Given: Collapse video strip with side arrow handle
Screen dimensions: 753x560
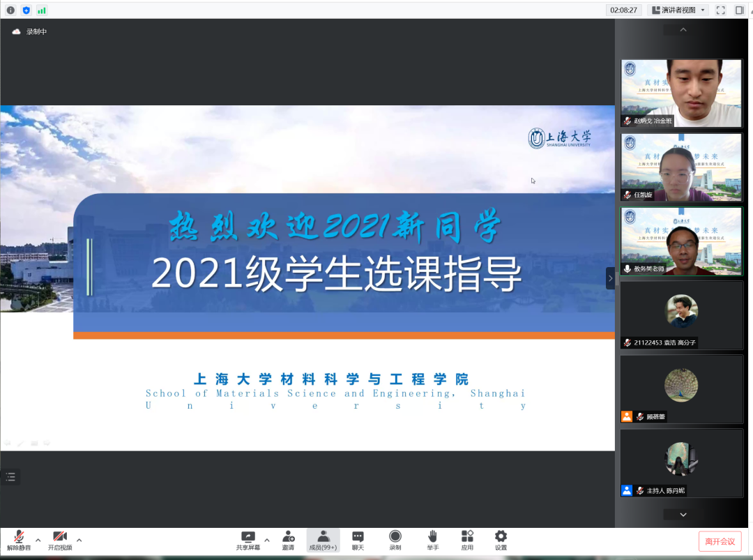Looking at the screenshot, I should tap(610, 278).
